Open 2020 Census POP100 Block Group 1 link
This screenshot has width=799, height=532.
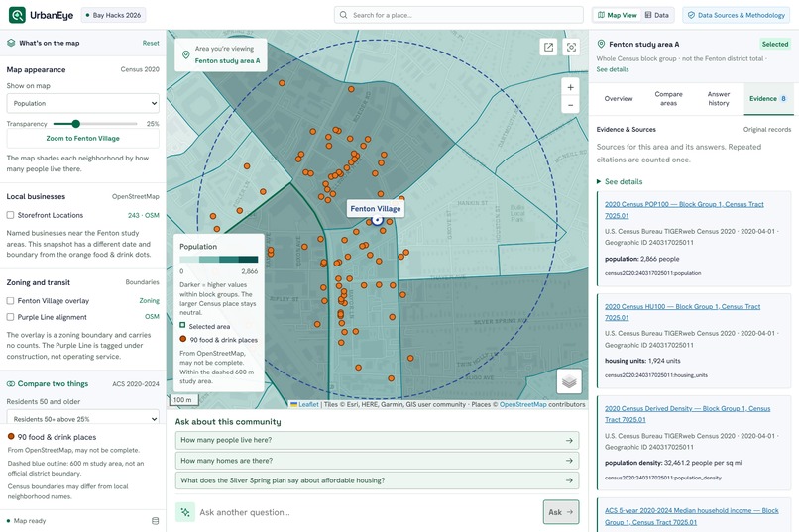coord(684,210)
